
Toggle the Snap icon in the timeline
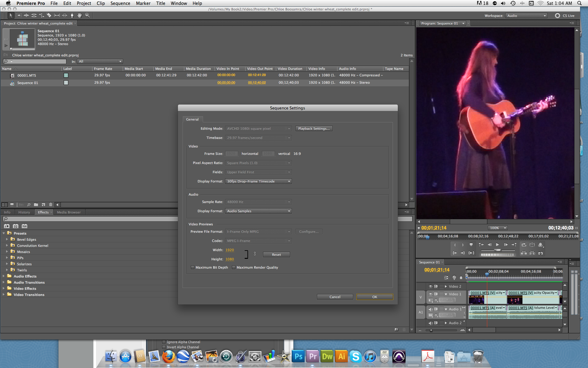coord(447,278)
